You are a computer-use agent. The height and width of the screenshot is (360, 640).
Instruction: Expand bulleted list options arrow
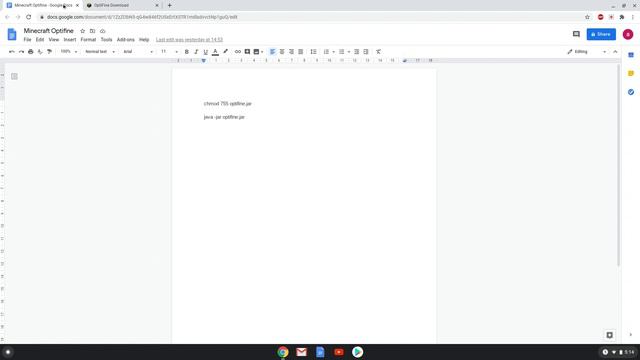click(x=349, y=52)
